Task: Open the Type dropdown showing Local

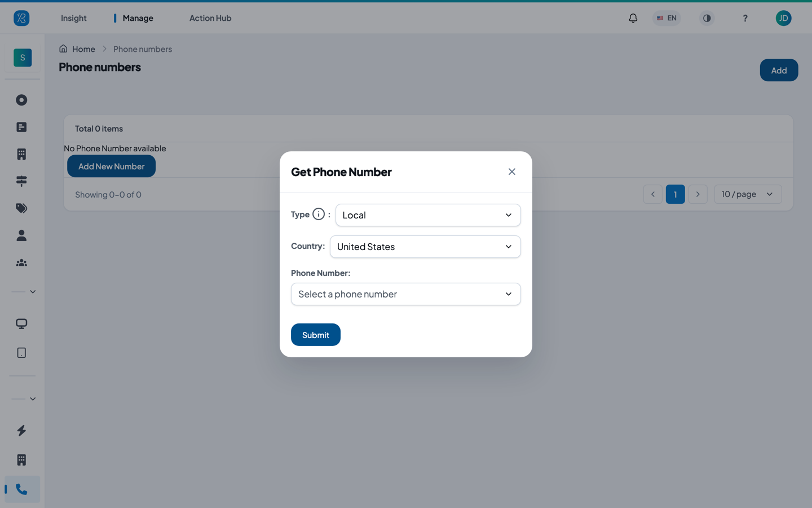Action: coord(428,215)
